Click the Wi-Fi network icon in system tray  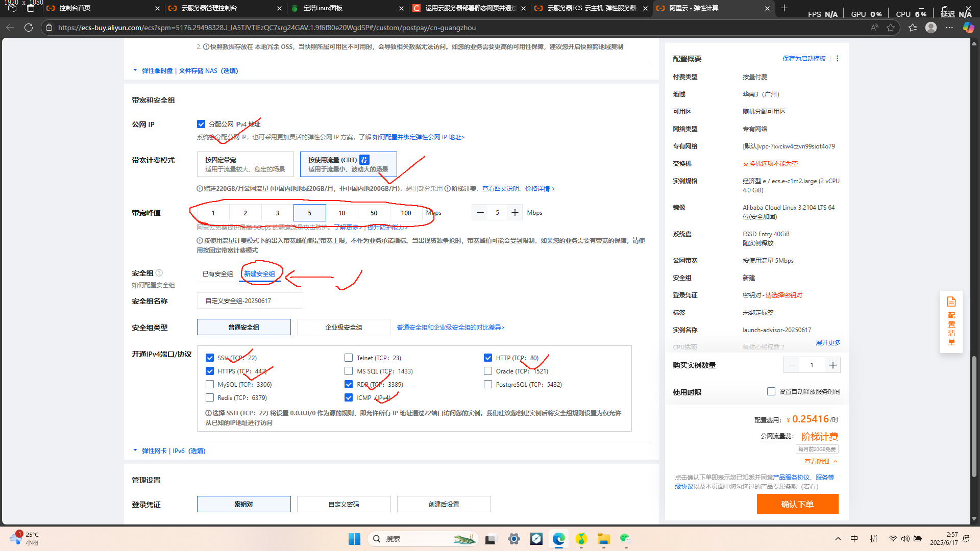point(893,539)
